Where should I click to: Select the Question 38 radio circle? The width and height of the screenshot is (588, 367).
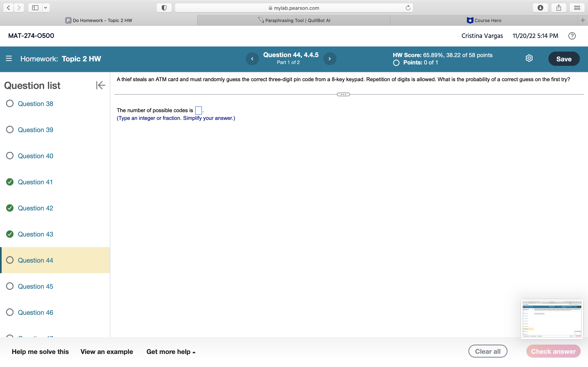click(x=10, y=103)
